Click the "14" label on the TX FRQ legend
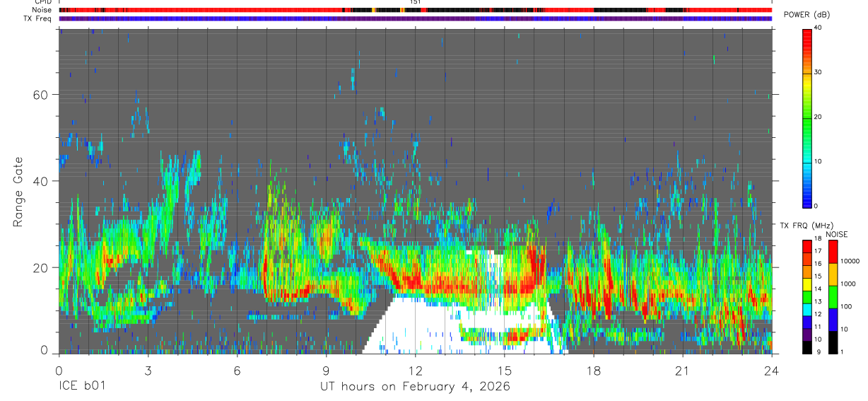Image resolution: width=868 pixels, height=401 pixels. 818,289
